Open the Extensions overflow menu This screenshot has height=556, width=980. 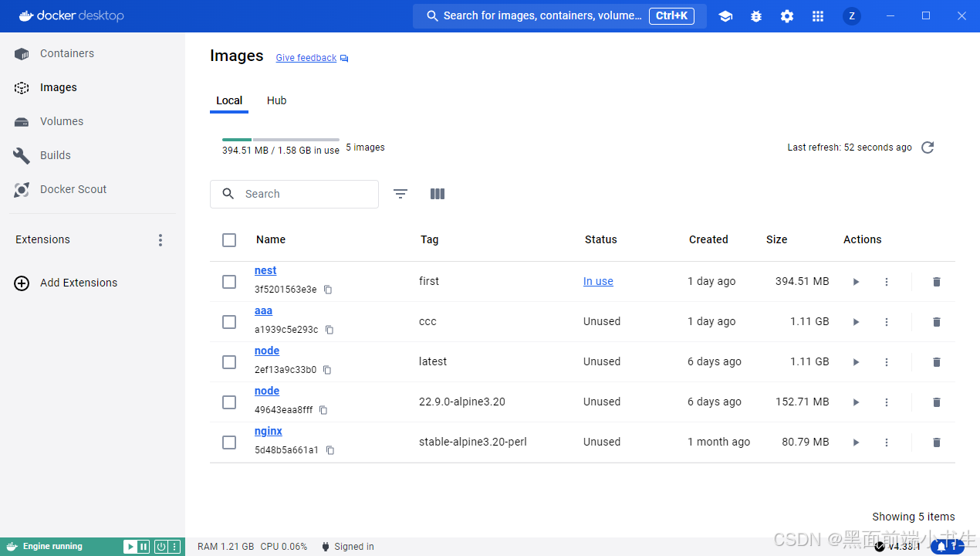pyautogui.click(x=161, y=239)
